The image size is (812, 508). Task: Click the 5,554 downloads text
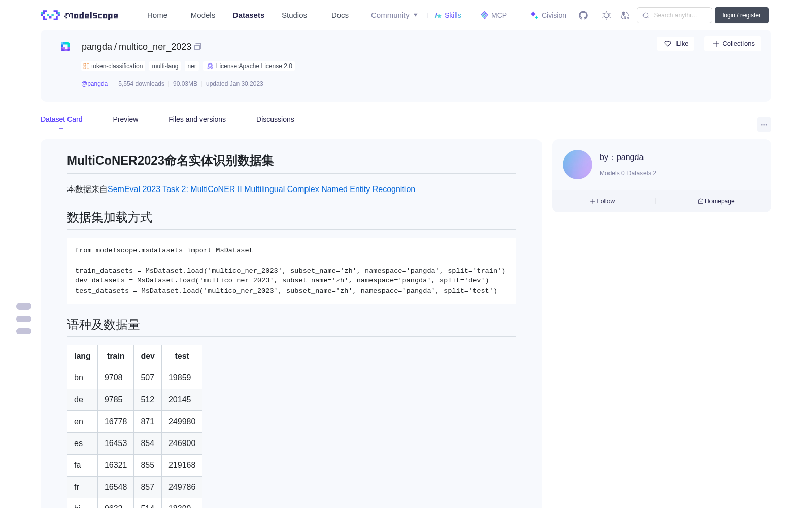pyautogui.click(x=141, y=84)
